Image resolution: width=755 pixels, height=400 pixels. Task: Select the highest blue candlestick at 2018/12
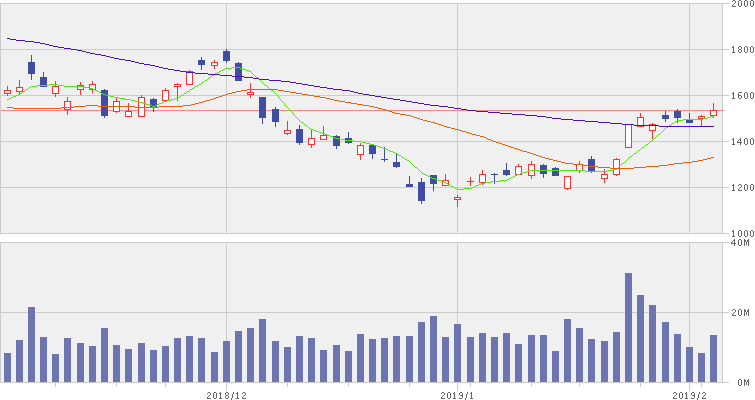point(227,56)
